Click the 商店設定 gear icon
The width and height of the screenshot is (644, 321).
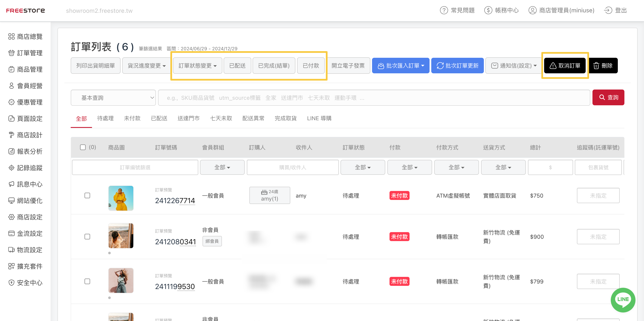coord(11,217)
